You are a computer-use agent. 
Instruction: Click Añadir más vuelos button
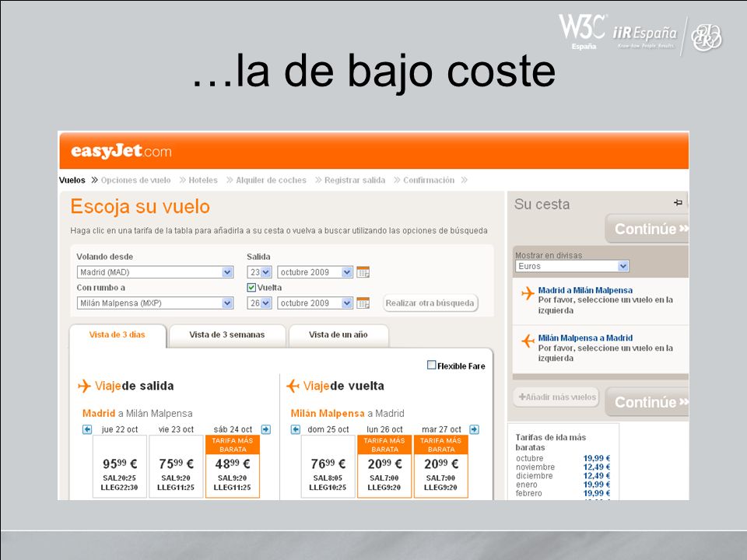[x=556, y=397]
